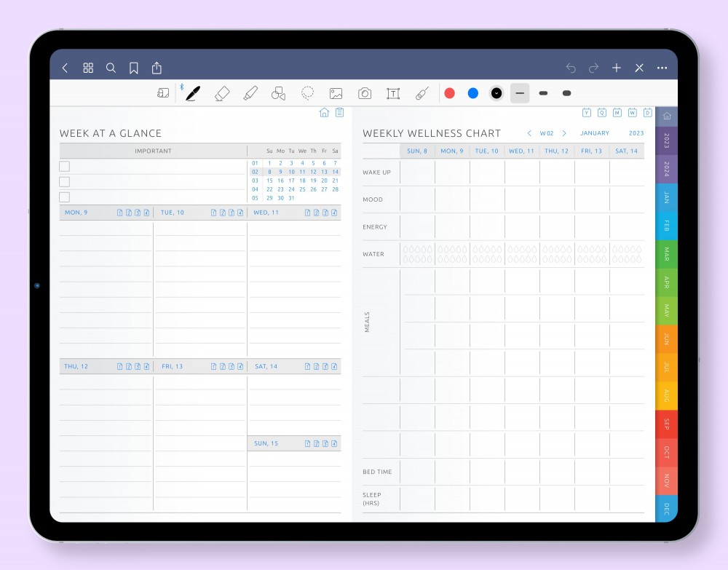The height and width of the screenshot is (570, 728).
Task: Select the Eraser tool
Action: click(222, 93)
